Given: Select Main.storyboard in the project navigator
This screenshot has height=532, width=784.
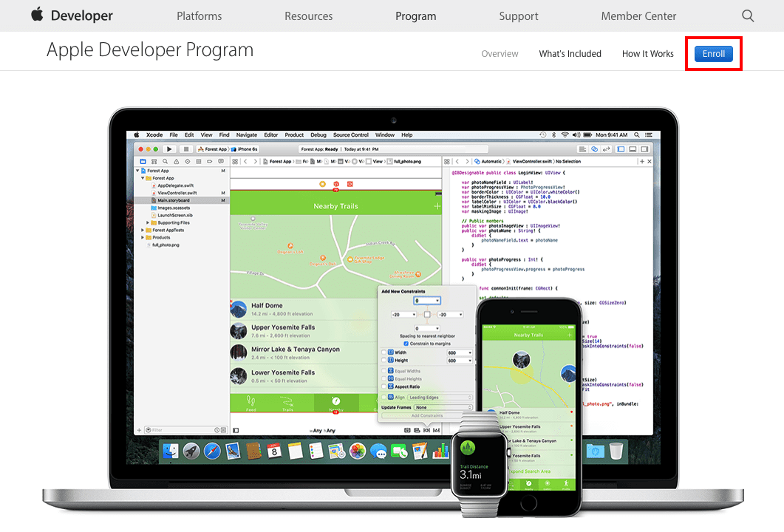Looking at the screenshot, I should [173, 200].
